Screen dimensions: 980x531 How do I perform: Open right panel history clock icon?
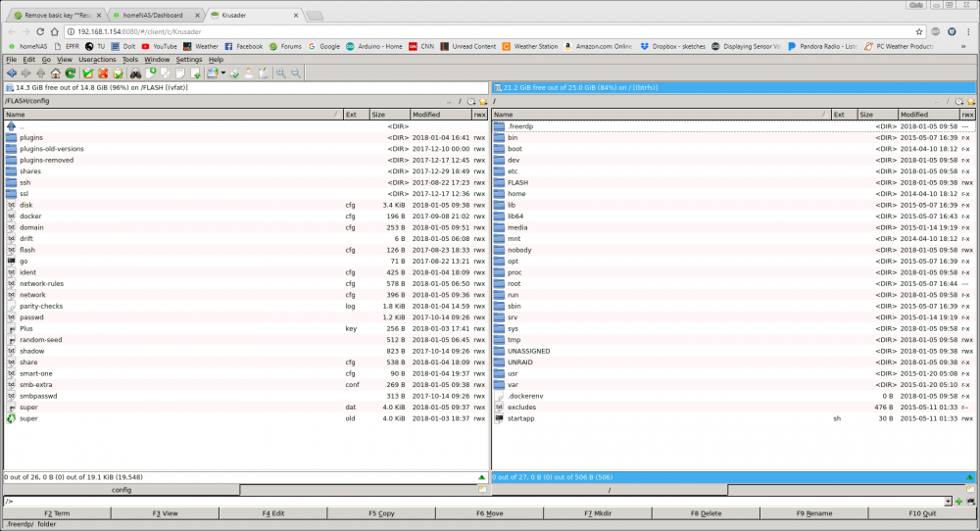coord(958,101)
